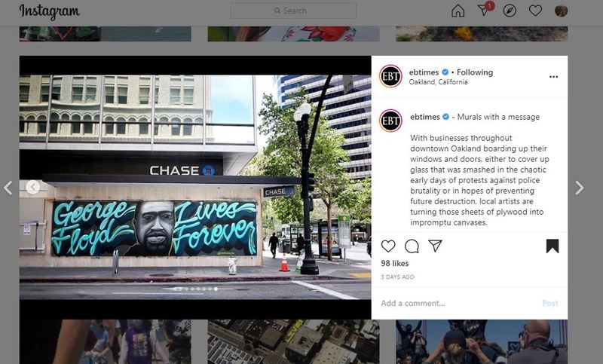603x364 pixels.
Task: Focus the Search field in the header
Action: [x=293, y=11]
